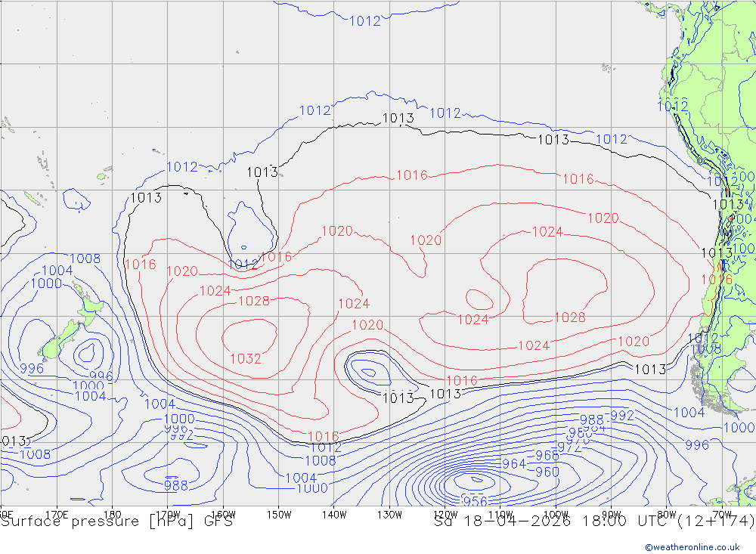
Task: Click the 1004 label near Chile's southern tip
Action: pyautogui.click(x=689, y=413)
